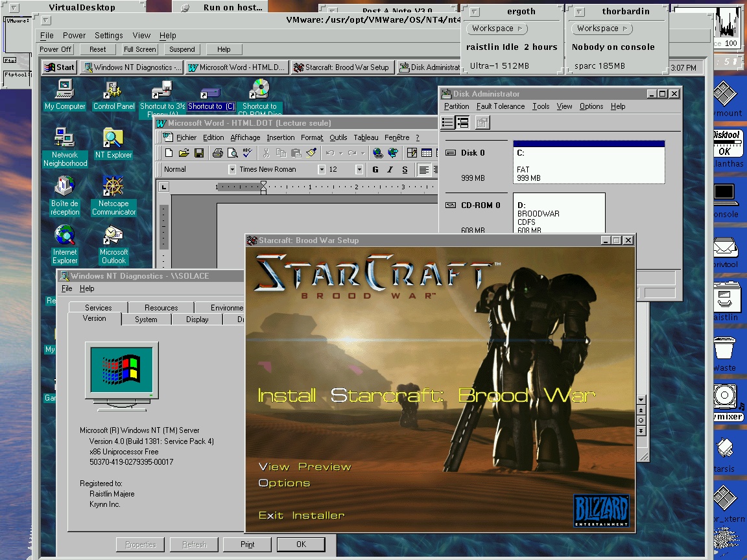
Task: Toggle italic (I) formatting in Word
Action: 390,170
